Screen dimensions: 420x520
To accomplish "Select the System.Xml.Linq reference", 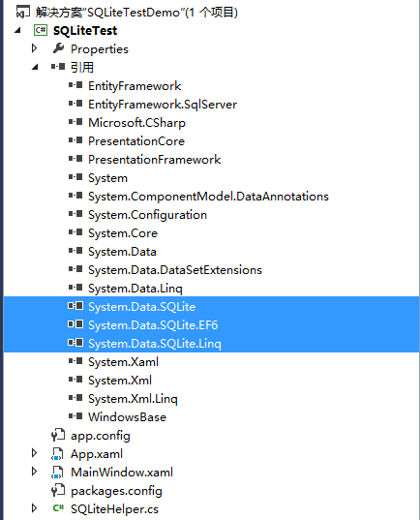I will (x=133, y=399).
